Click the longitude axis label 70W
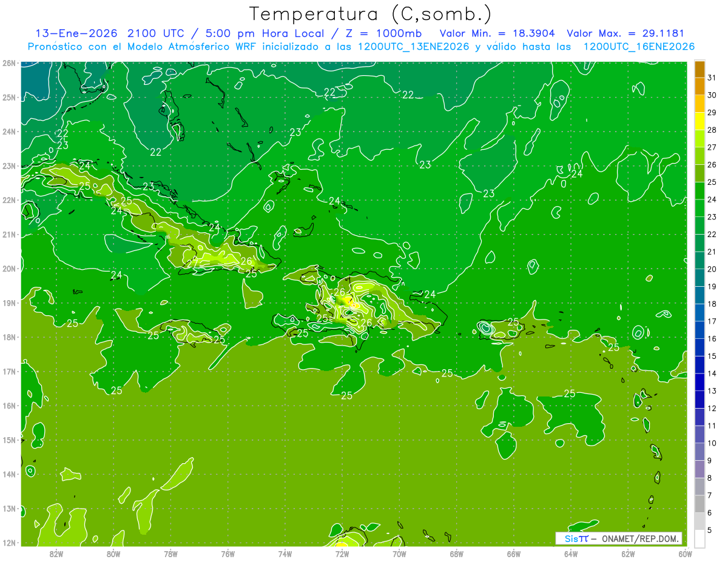 coord(399,554)
